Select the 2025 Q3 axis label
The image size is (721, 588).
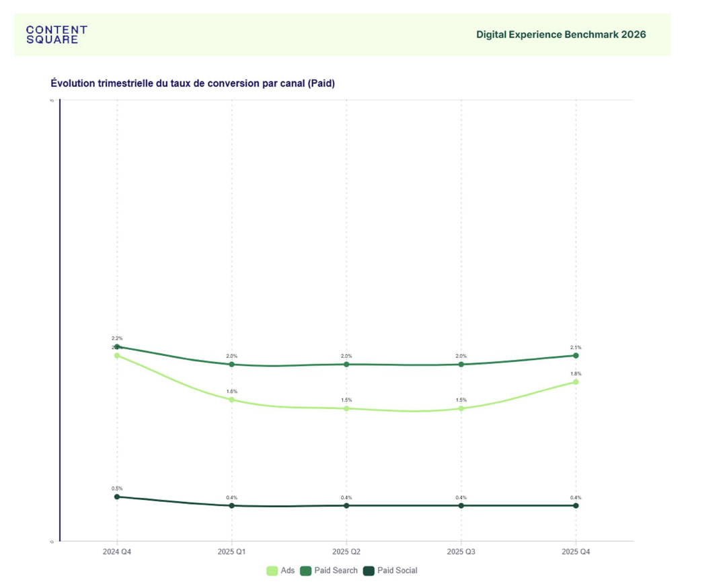461,552
